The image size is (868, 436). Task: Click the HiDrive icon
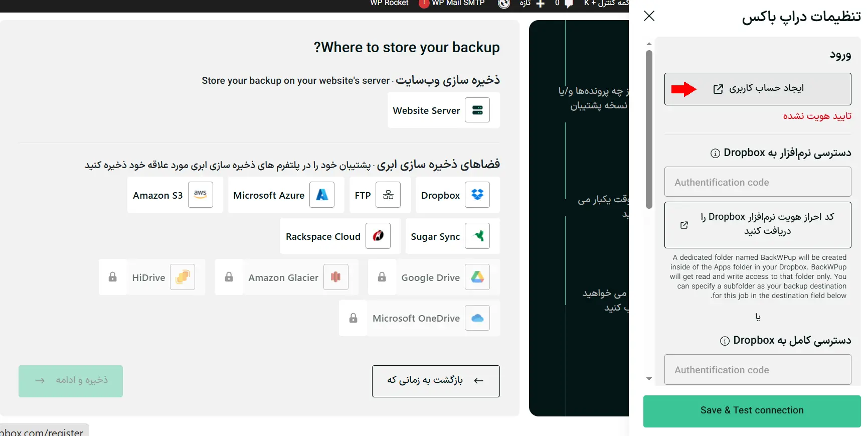point(183,277)
